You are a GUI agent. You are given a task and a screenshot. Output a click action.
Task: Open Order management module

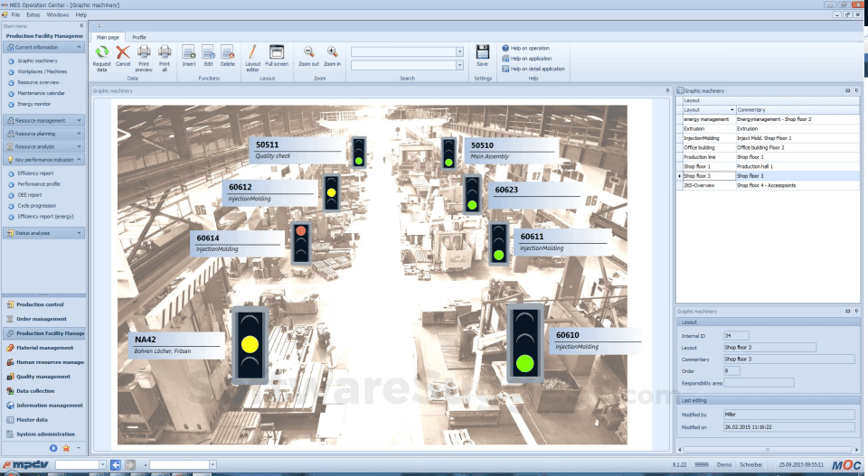click(x=42, y=319)
